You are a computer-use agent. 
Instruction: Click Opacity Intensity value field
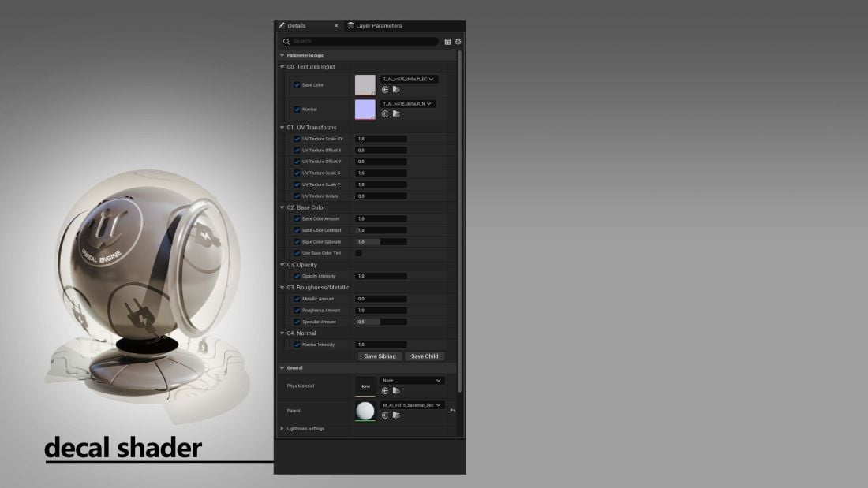pos(381,276)
